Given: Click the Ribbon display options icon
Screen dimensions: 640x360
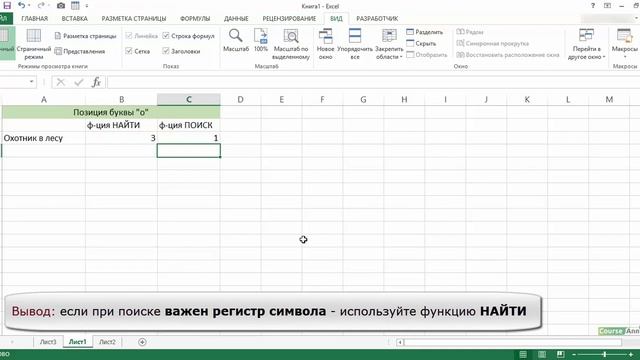Looking at the screenshot, I should pos(608,6).
